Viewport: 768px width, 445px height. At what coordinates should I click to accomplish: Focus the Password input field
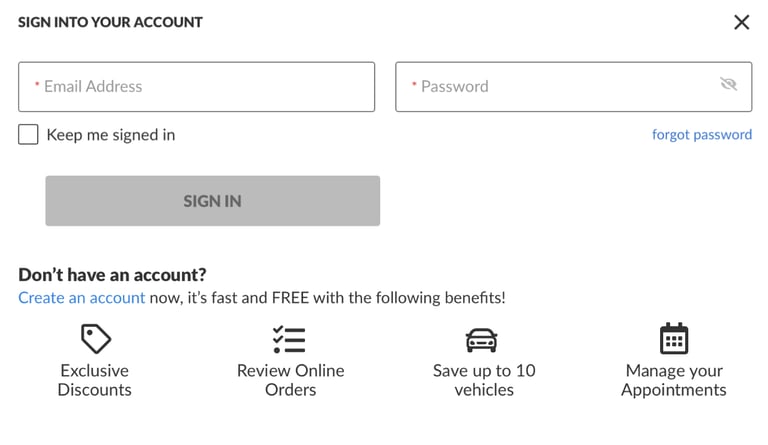pyautogui.click(x=560, y=87)
